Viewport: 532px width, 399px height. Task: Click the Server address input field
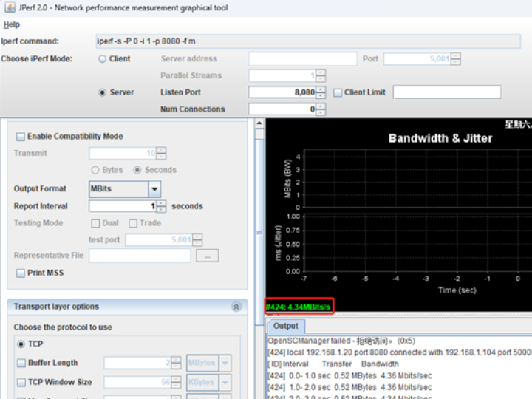tap(303, 58)
